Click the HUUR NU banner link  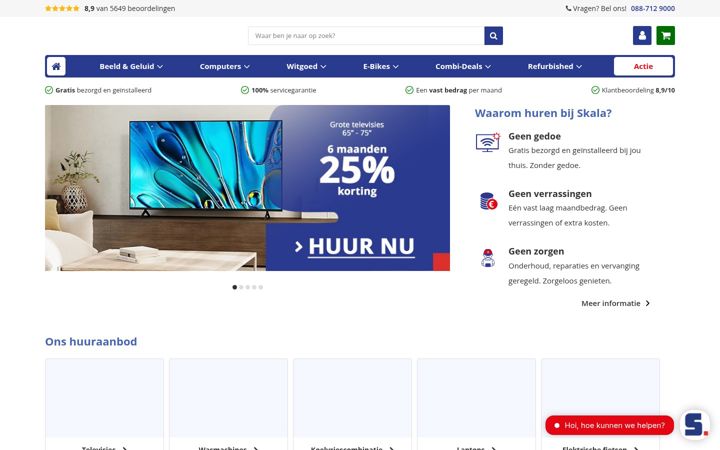pos(355,247)
